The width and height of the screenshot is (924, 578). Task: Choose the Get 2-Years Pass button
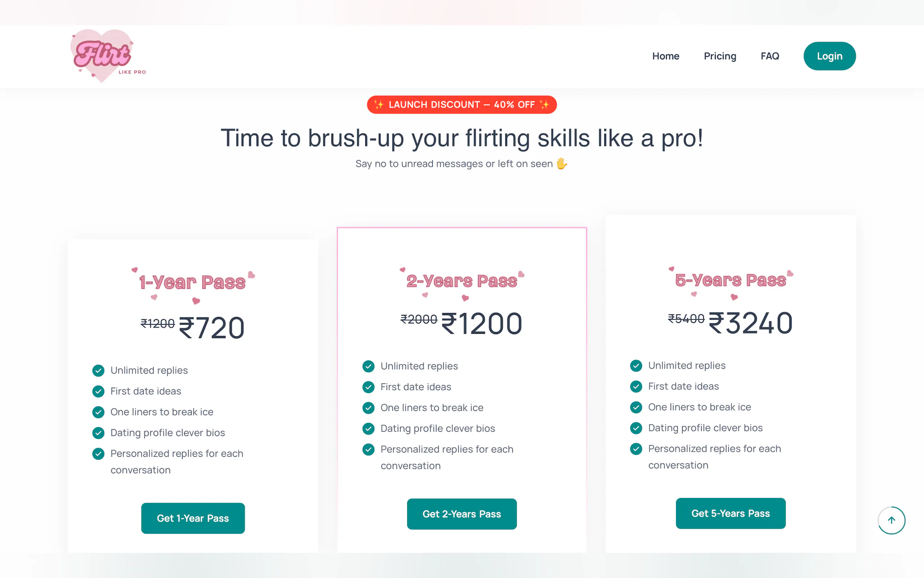pos(461,514)
